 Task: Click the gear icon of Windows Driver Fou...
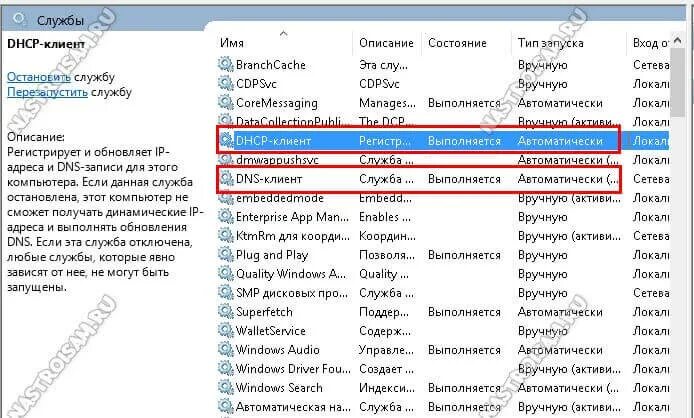(226, 369)
